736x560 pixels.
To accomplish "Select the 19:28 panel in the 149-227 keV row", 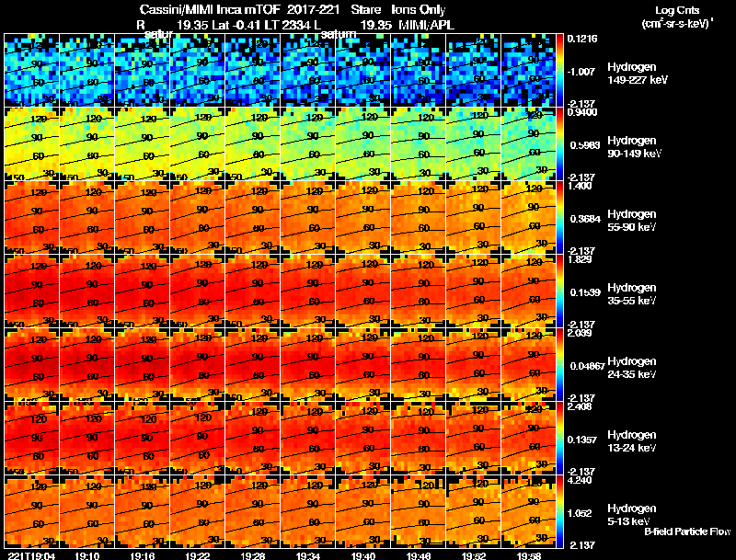I will [x=252, y=70].
